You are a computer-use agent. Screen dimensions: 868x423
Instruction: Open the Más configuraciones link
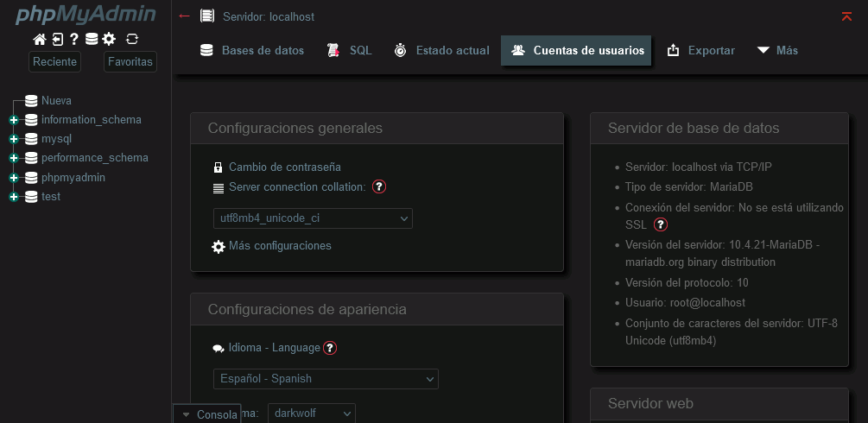click(x=280, y=245)
